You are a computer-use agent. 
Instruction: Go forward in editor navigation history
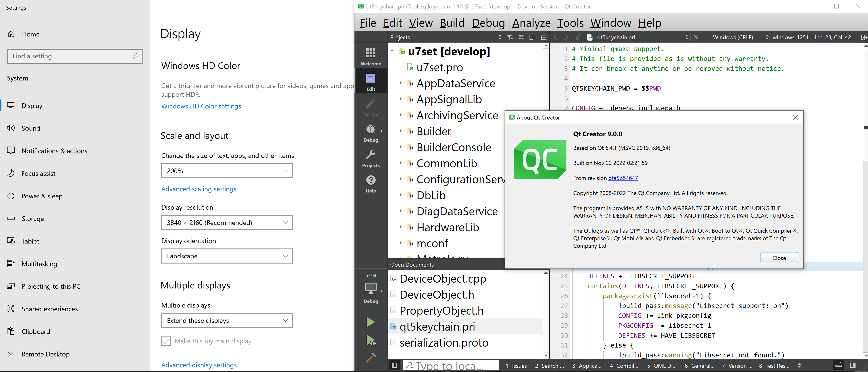pyautogui.click(x=566, y=37)
